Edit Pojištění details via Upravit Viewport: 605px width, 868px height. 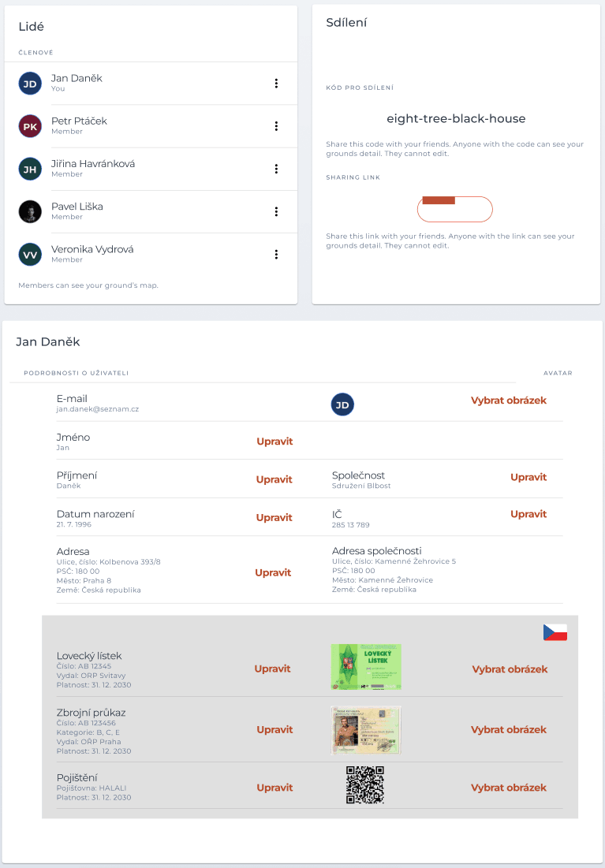pyautogui.click(x=274, y=788)
